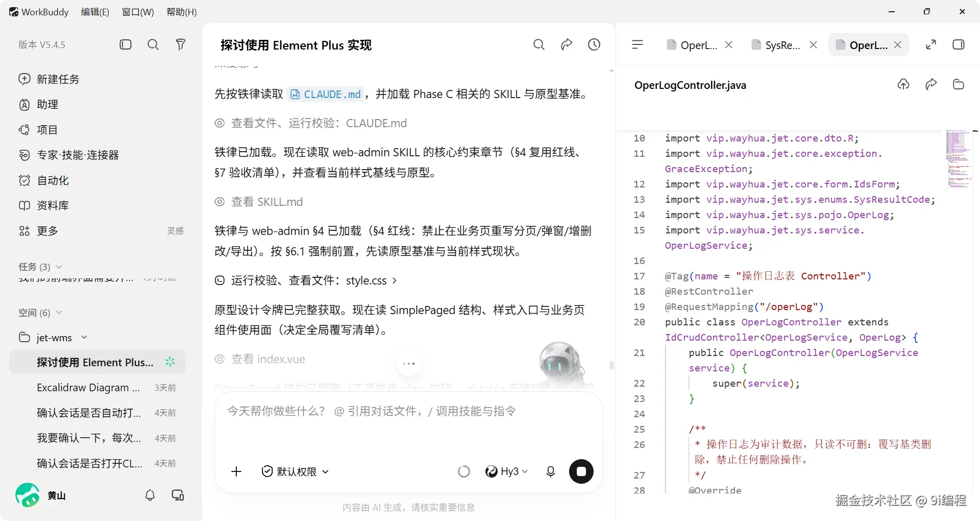980x521 pixels.
Task: Open 专家·技能·连接器 section
Action: click(x=69, y=155)
